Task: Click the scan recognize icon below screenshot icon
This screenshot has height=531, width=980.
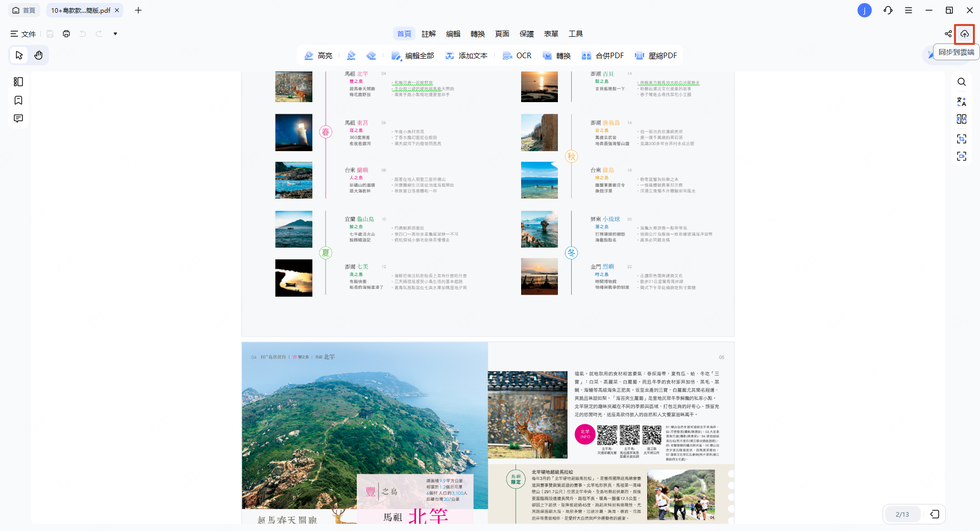Action: [x=962, y=156]
